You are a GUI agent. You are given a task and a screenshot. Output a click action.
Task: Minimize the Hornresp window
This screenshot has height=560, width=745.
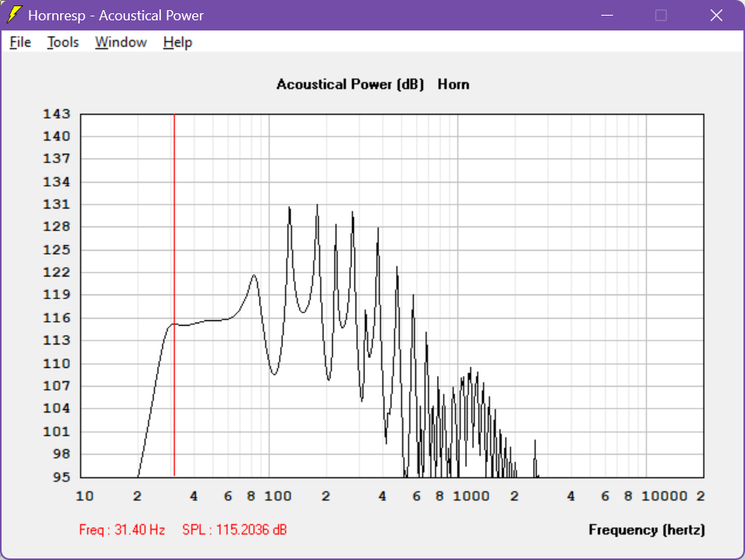608,15
